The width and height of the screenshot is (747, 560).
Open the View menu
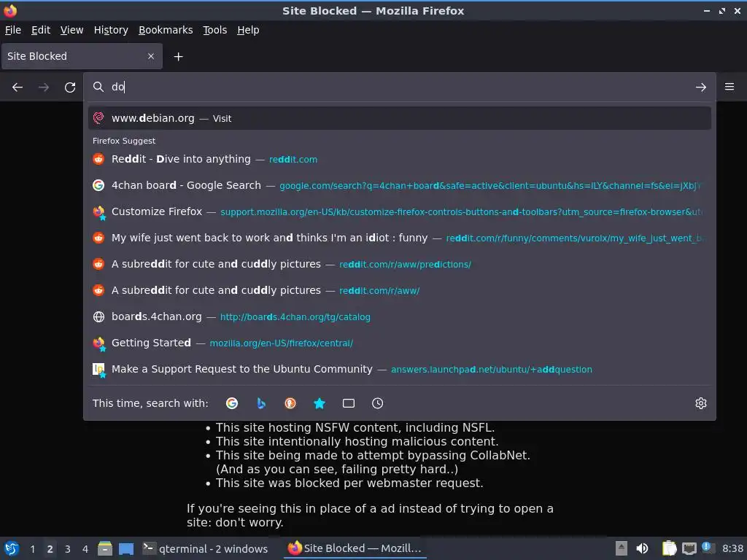tap(72, 30)
